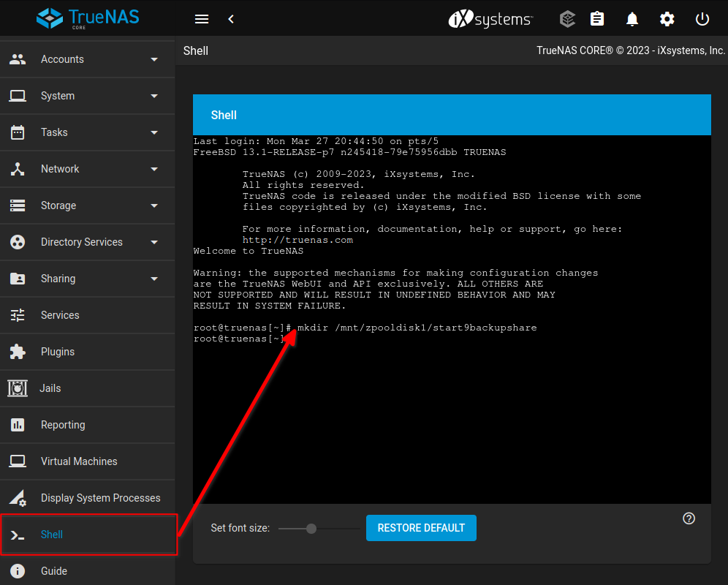This screenshot has height=585, width=728.
Task: Open the TrueCommand icon in header
Action: click(x=567, y=19)
